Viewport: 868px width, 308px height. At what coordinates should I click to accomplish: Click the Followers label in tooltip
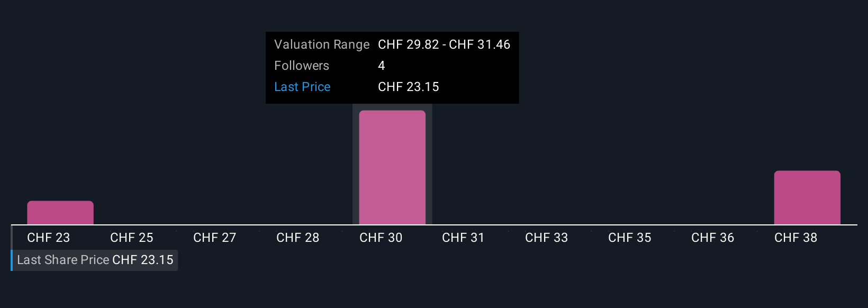click(302, 66)
